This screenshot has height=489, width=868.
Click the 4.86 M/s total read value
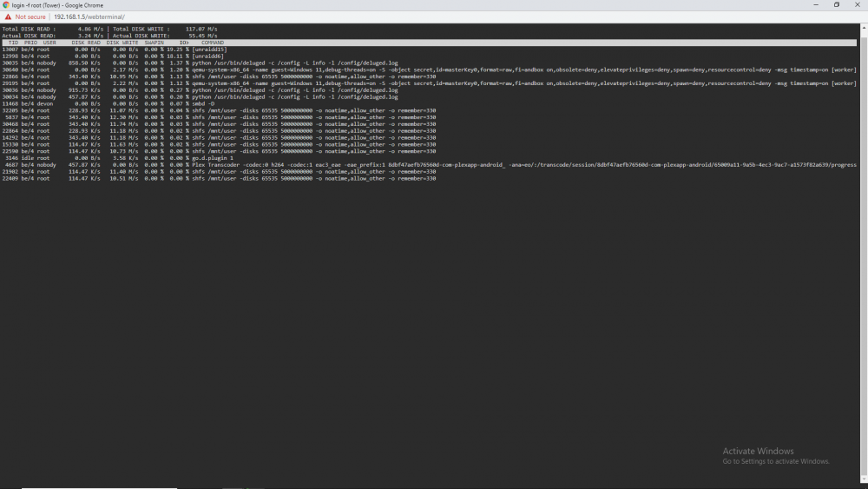coord(90,29)
